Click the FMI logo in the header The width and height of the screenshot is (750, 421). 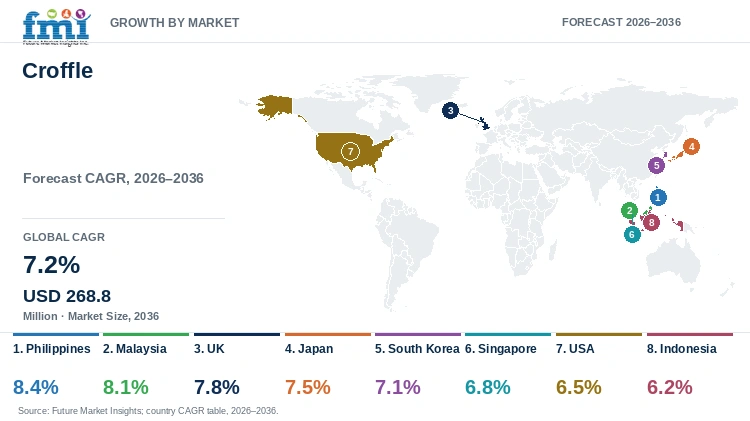(56, 27)
